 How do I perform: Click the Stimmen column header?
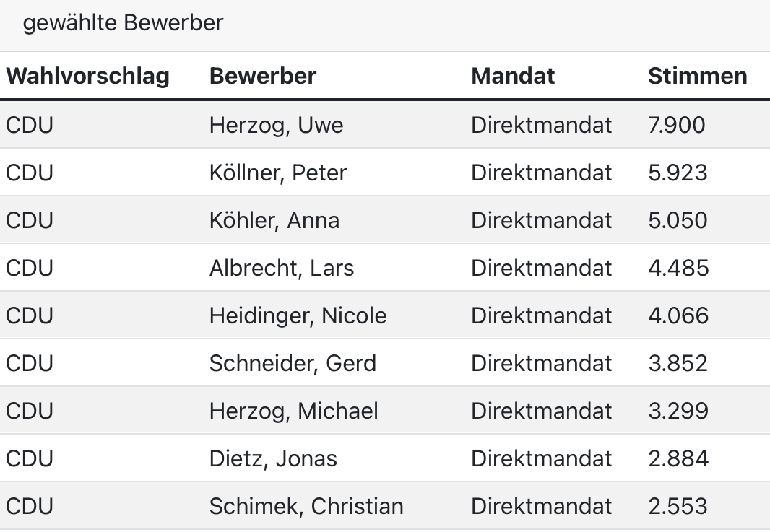(697, 76)
